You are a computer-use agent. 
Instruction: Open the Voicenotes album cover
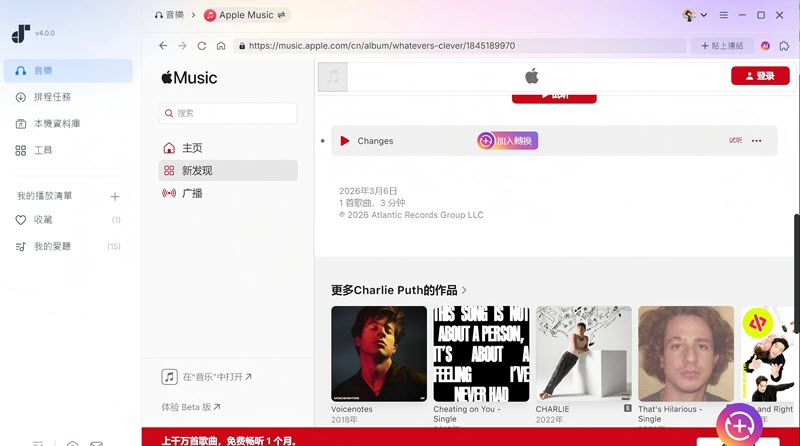(379, 354)
